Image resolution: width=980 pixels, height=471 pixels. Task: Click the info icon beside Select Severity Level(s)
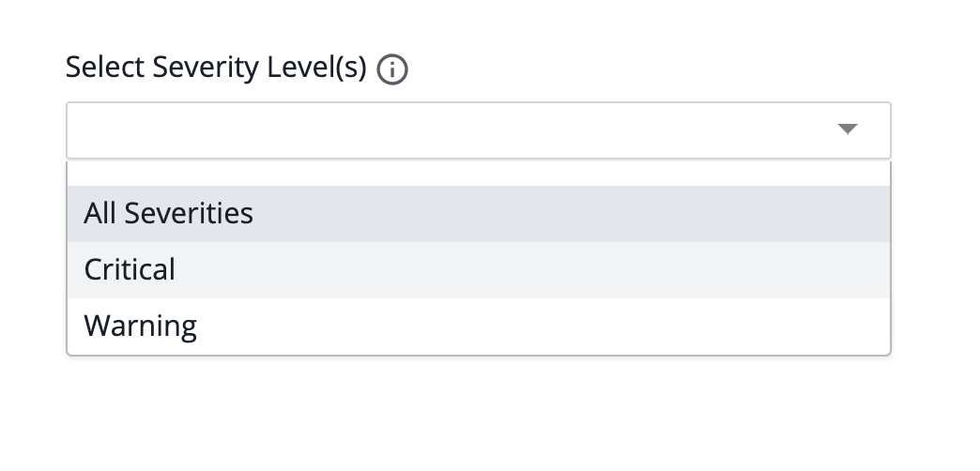(x=392, y=69)
